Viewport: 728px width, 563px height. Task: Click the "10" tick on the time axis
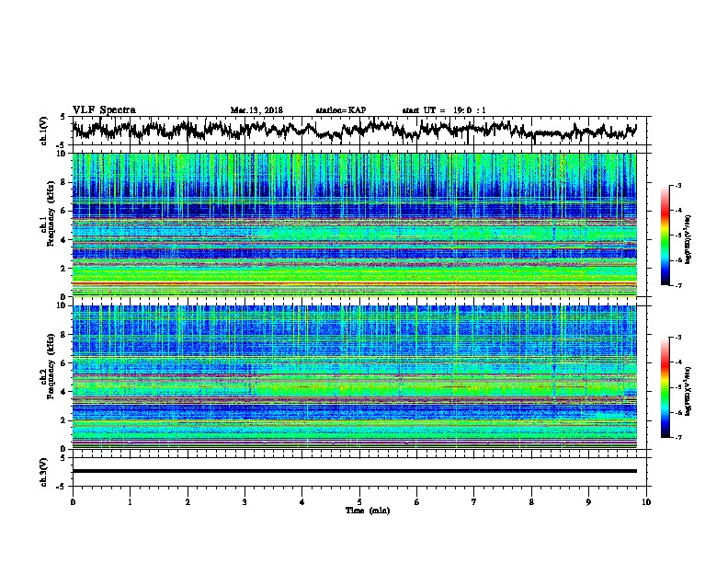click(x=646, y=502)
